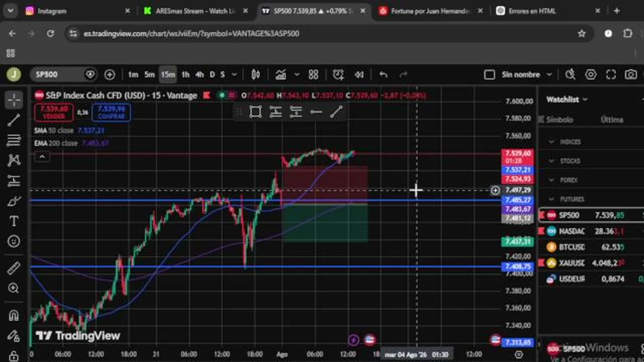Toggle magnet mode

pyautogui.click(x=14, y=315)
